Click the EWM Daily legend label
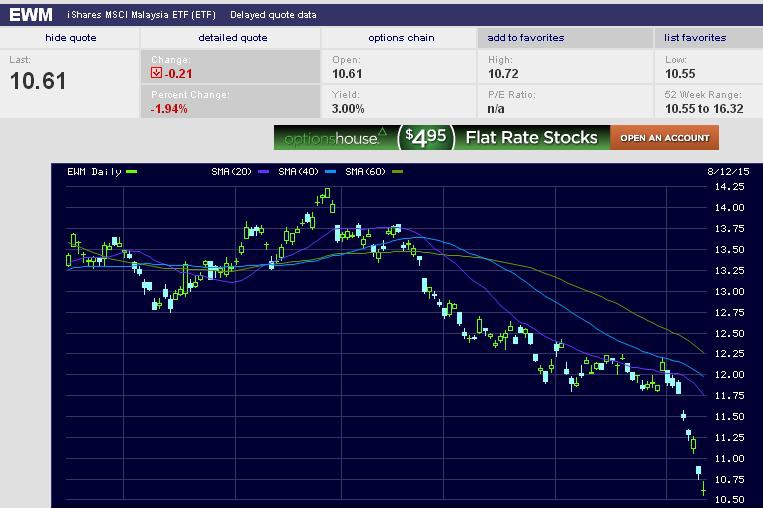Screen dimensions: 763x508 click(94, 172)
